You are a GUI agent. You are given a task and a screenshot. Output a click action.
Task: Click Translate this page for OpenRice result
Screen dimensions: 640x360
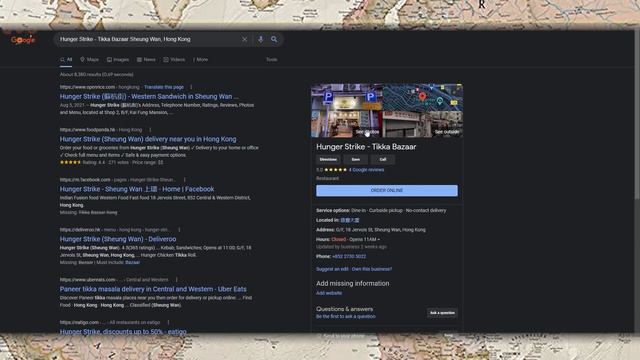(164, 87)
